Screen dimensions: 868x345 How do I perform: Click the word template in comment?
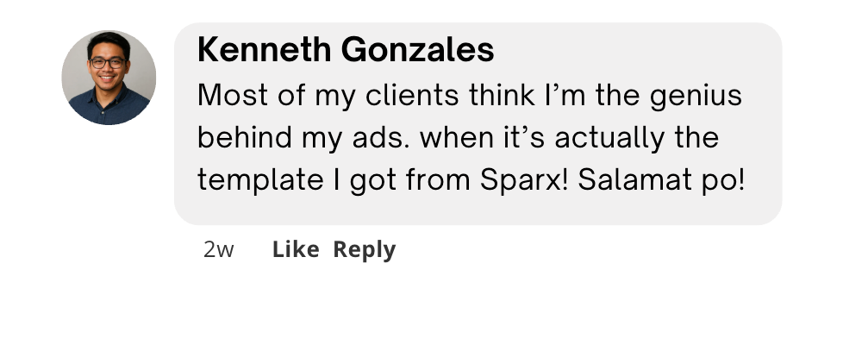click(260, 180)
